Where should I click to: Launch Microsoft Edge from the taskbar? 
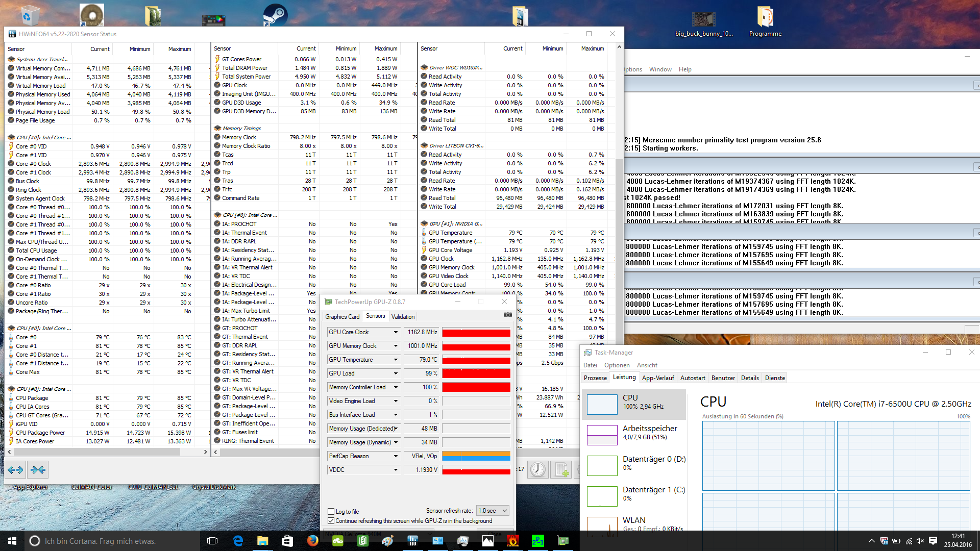(x=238, y=541)
